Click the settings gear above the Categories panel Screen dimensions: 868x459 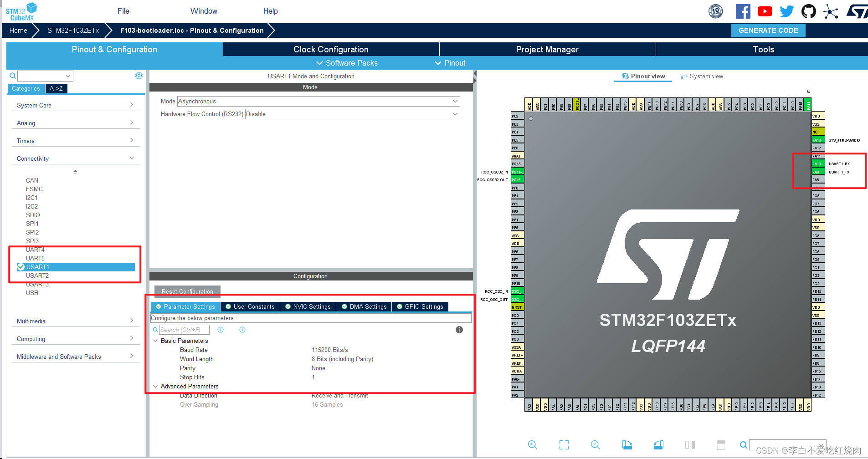pyautogui.click(x=139, y=76)
